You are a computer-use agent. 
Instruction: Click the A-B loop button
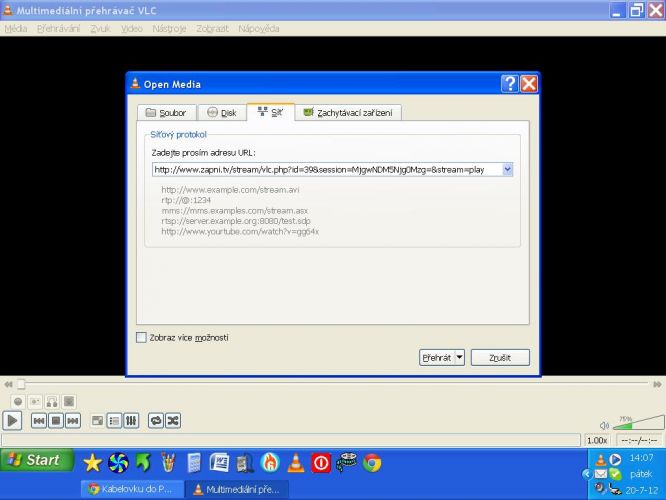52,401
